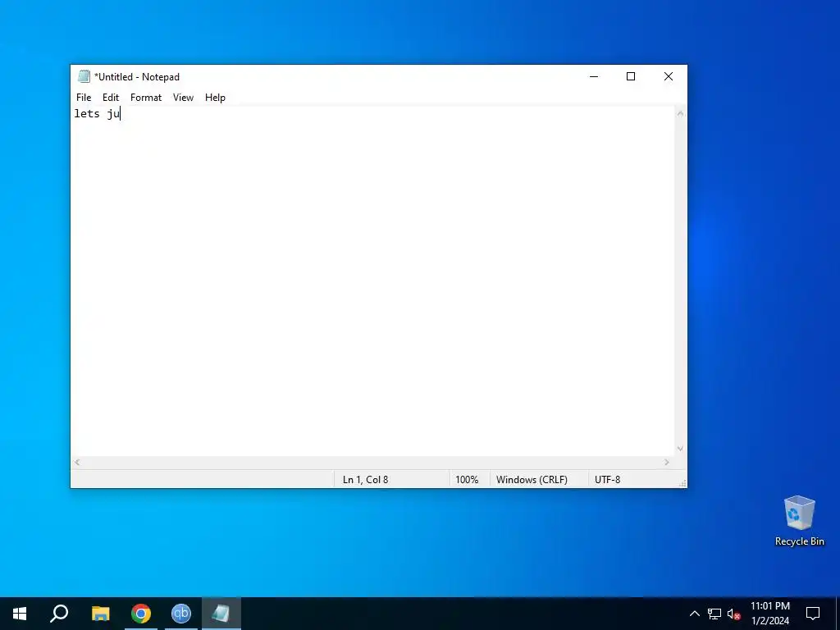The height and width of the screenshot is (630, 840).
Task: Show hidden system tray icons
Action: 694,614
